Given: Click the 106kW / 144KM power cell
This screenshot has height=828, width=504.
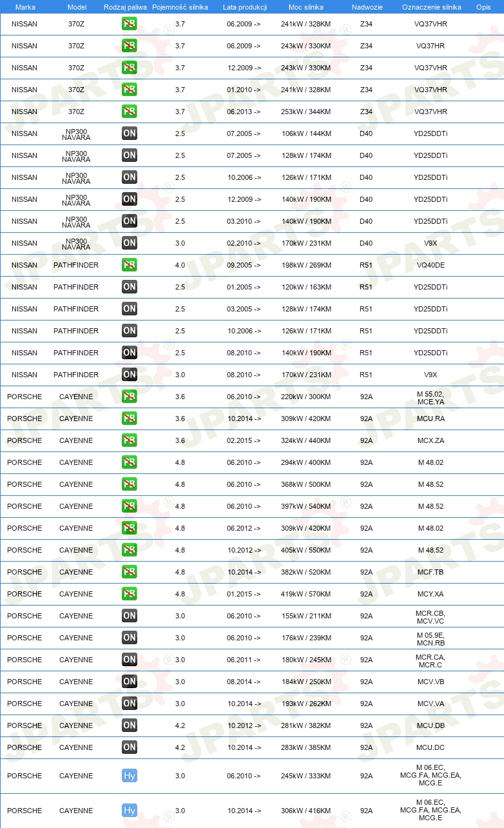Looking at the screenshot, I should pyautogui.click(x=306, y=133).
